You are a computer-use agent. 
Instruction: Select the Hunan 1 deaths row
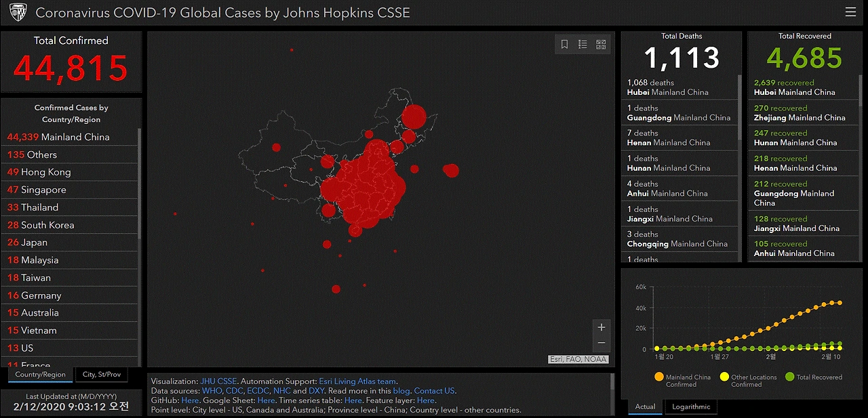pos(679,163)
